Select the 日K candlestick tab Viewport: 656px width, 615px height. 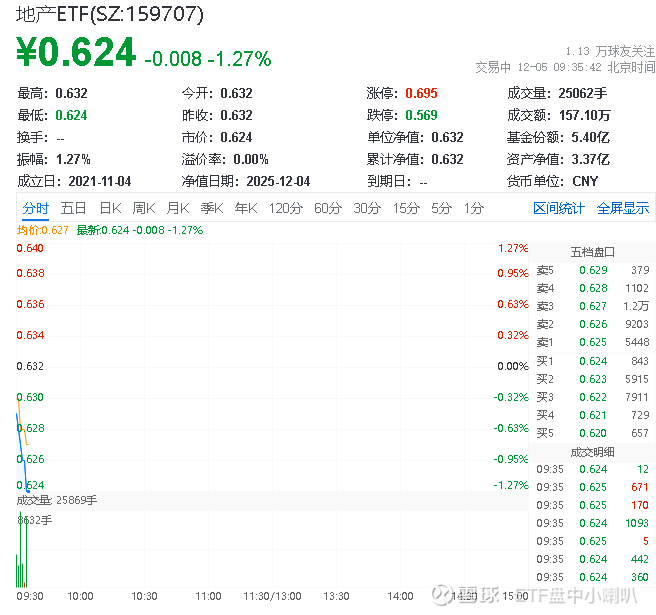point(110,208)
